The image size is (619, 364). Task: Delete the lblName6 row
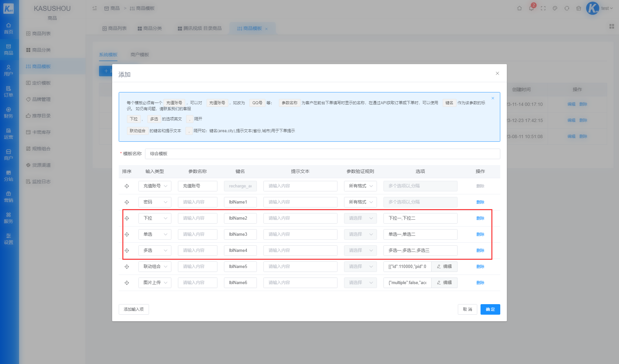pos(480,283)
